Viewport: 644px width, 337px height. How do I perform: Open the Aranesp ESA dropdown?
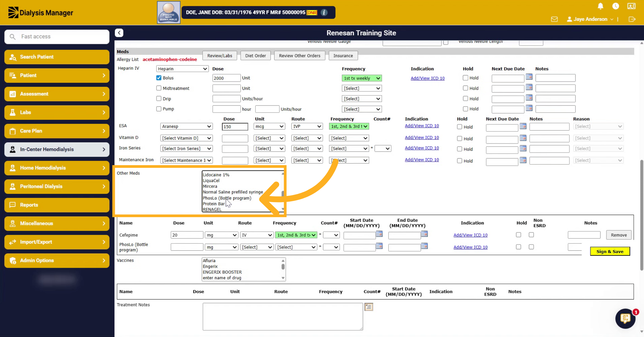point(186,126)
